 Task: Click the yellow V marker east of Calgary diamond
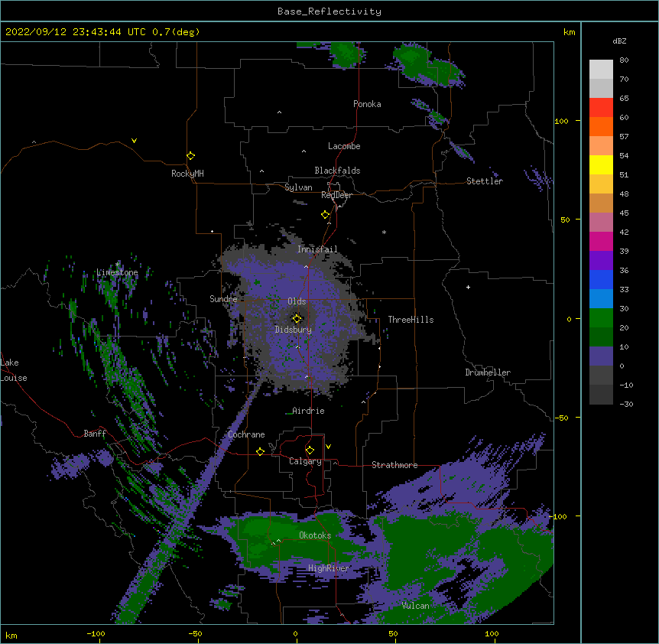pyautogui.click(x=328, y=447)
